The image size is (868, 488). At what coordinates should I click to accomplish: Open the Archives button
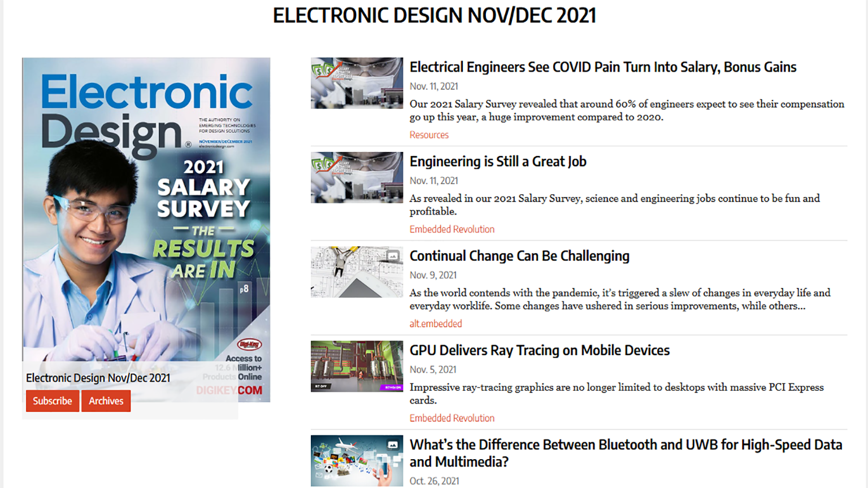(106, 401)
